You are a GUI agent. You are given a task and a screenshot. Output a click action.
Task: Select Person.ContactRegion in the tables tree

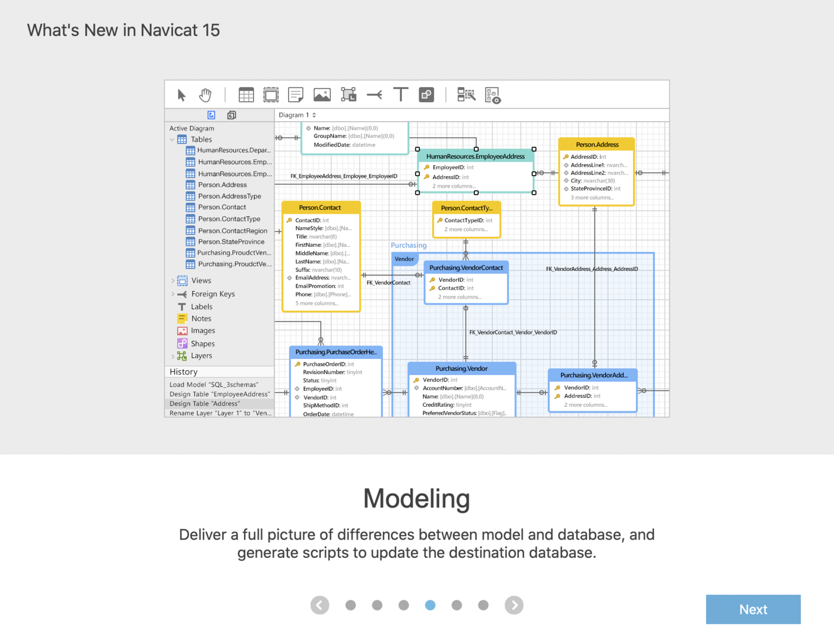point(232,231)
